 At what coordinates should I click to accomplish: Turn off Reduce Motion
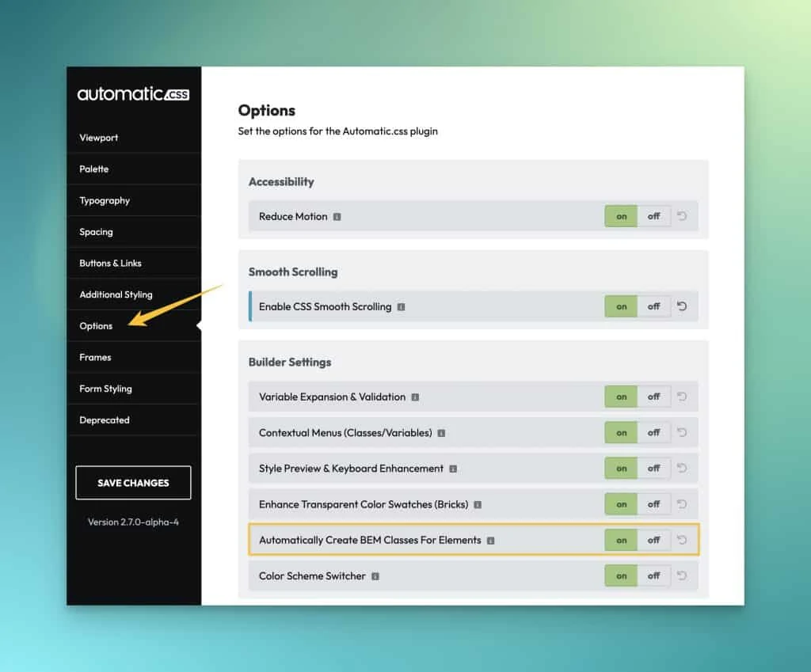(x=654, y=216)
